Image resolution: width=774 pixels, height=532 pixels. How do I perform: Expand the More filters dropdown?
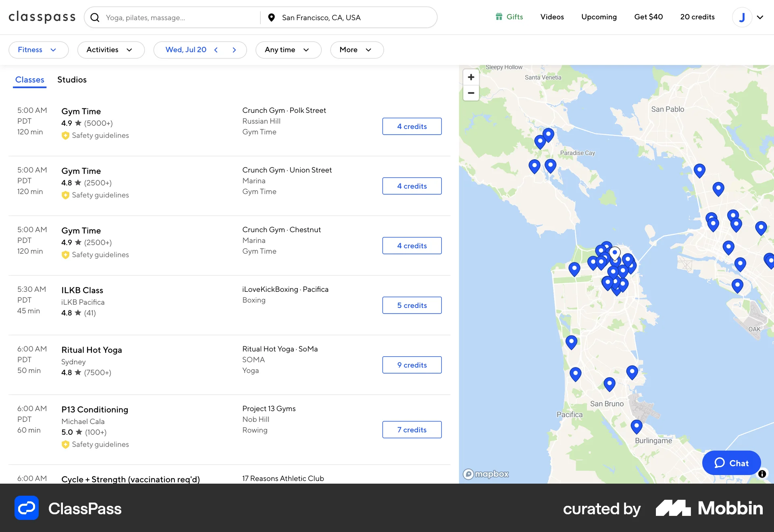(356, 50)
